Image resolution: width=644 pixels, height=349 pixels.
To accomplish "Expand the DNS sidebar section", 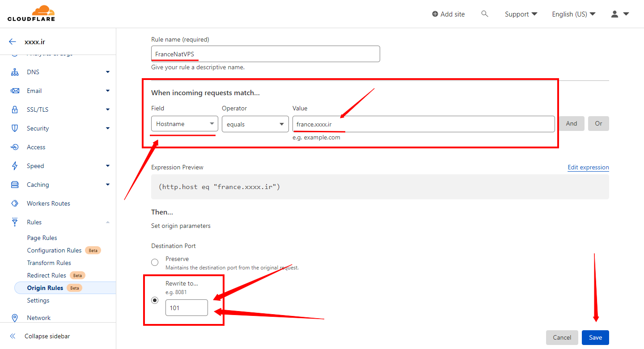I will [108, 72].
